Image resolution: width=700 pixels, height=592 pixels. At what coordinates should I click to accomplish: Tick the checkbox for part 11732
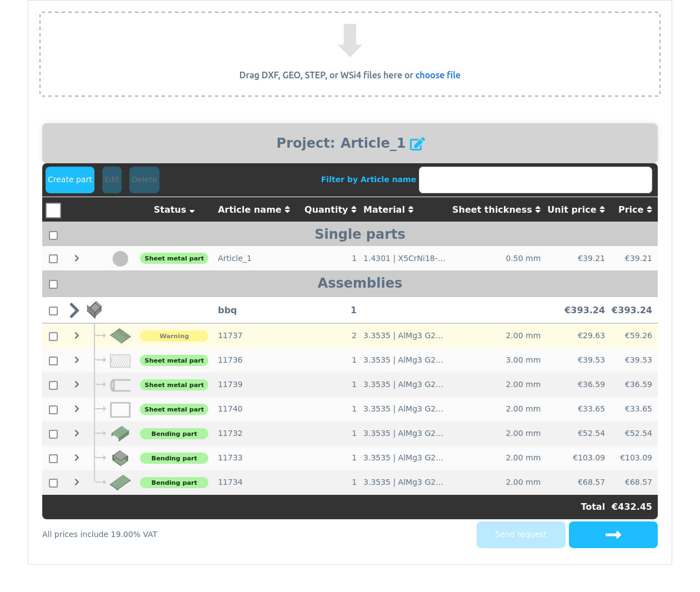(53, 434)
